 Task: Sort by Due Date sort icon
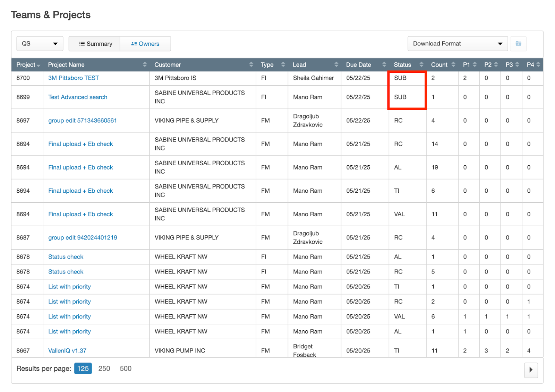[384, 64]
